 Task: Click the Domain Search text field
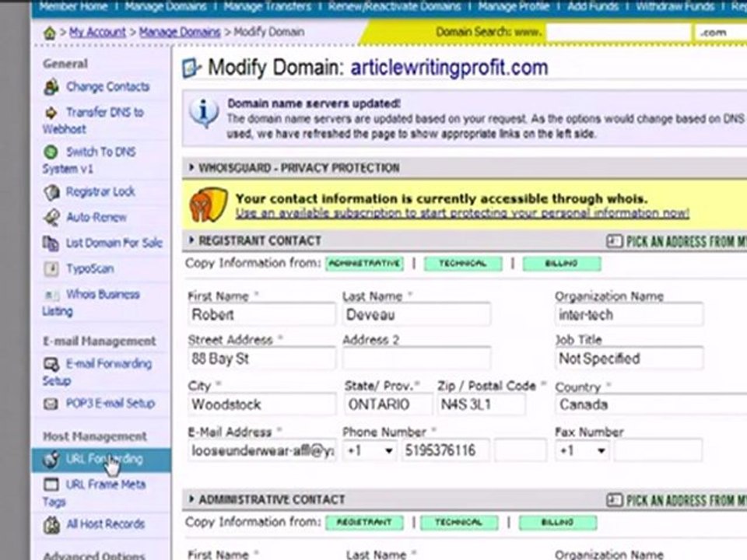click(x=619, y=33)
